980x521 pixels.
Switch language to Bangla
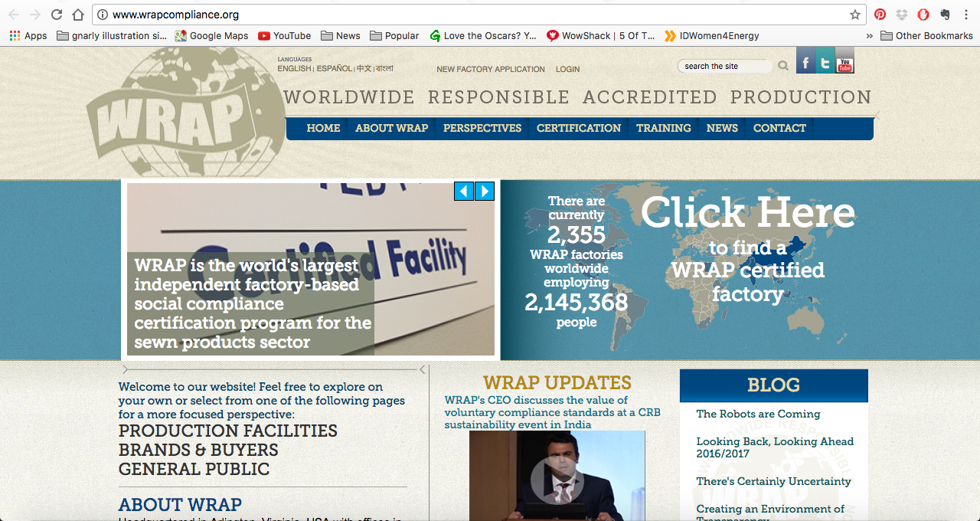[384, 68]
